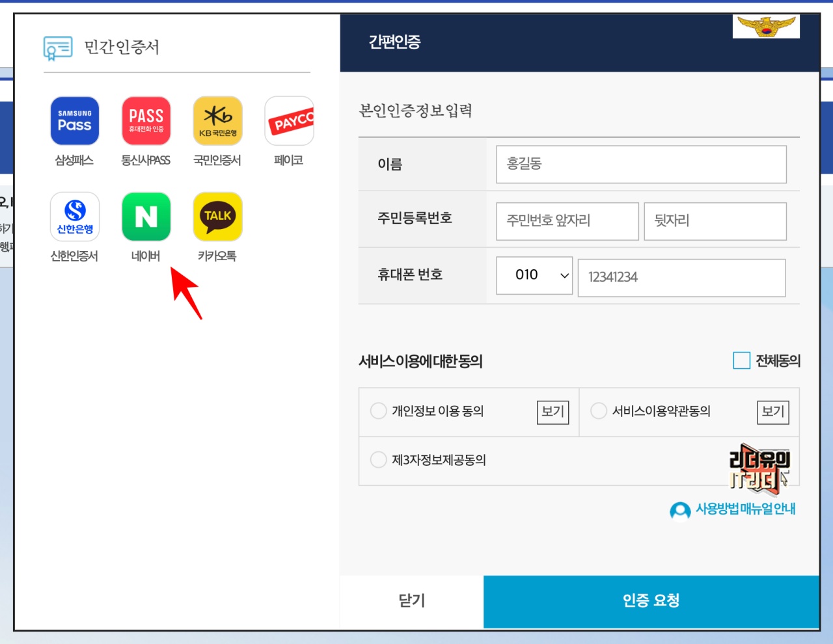Click the 민간인증서 heading text
Image resolution: width=833 pixels, height=644 pixels.
click(x=122, y=47)
